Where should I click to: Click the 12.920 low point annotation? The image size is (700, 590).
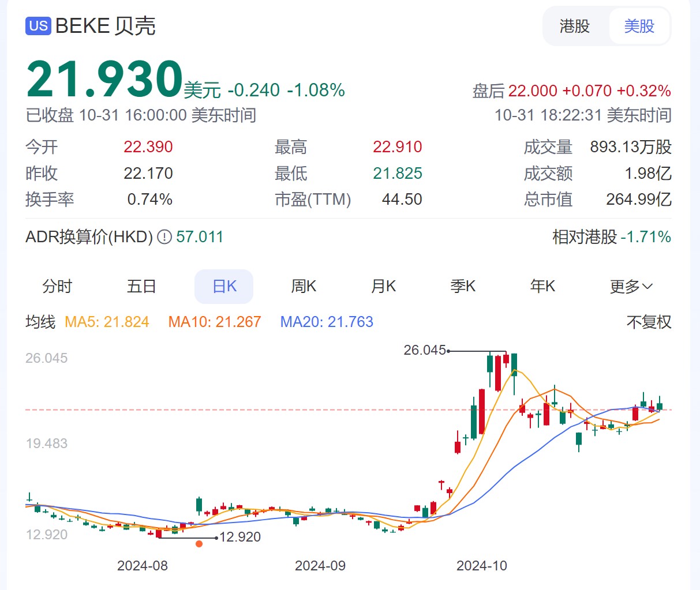240,537
